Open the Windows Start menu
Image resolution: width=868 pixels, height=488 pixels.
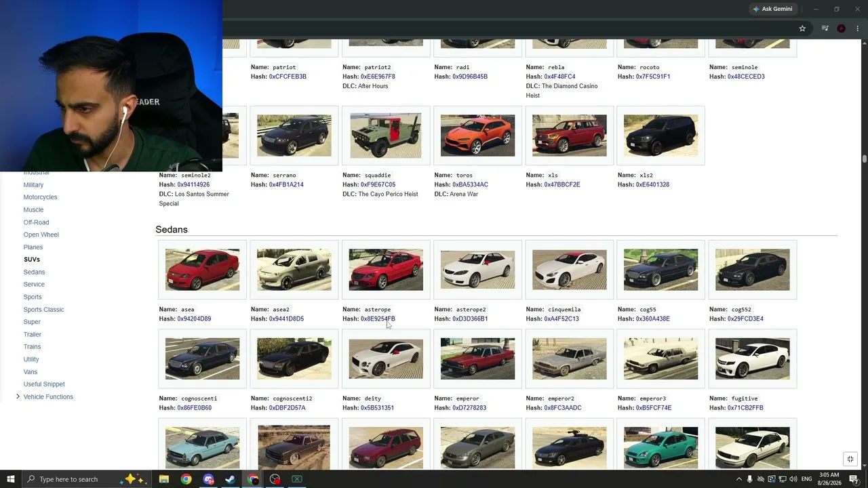(x=11, y=479)
